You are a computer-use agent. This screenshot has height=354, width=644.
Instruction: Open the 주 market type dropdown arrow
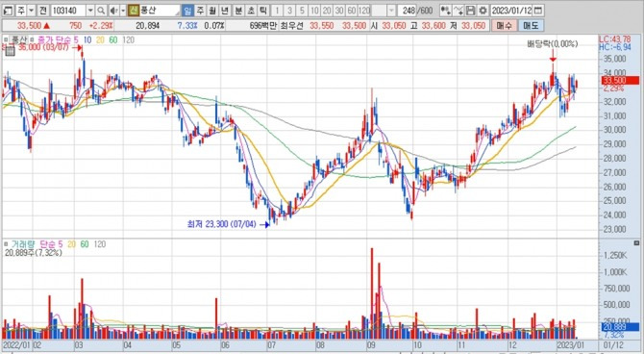tap(32, 11)
